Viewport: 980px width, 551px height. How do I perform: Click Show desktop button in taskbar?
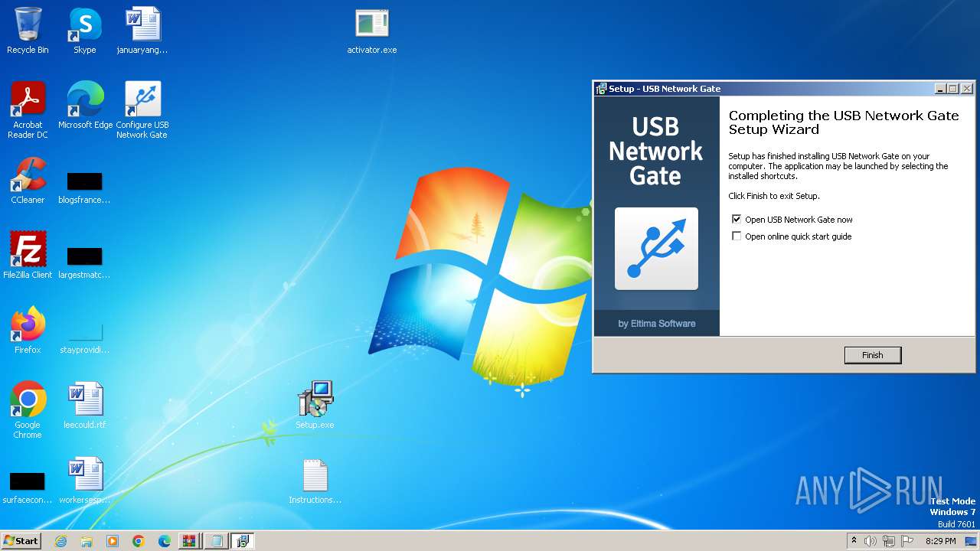[971, 541]
